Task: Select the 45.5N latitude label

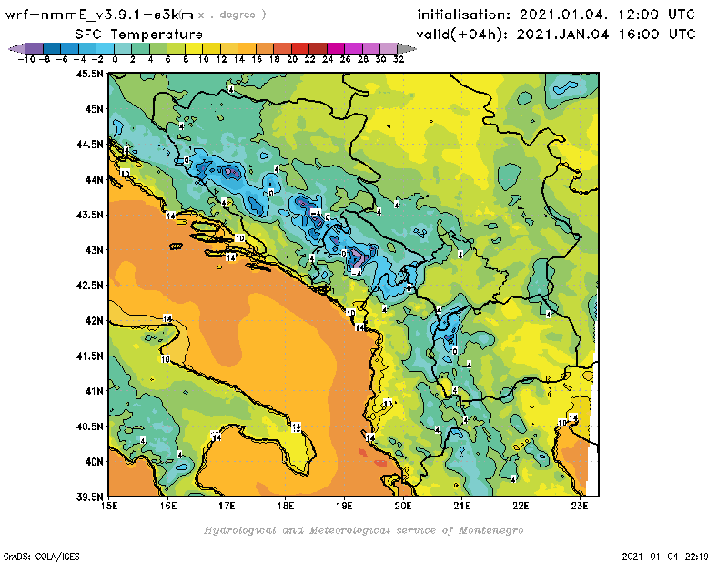Action: [x=89, y=74]
